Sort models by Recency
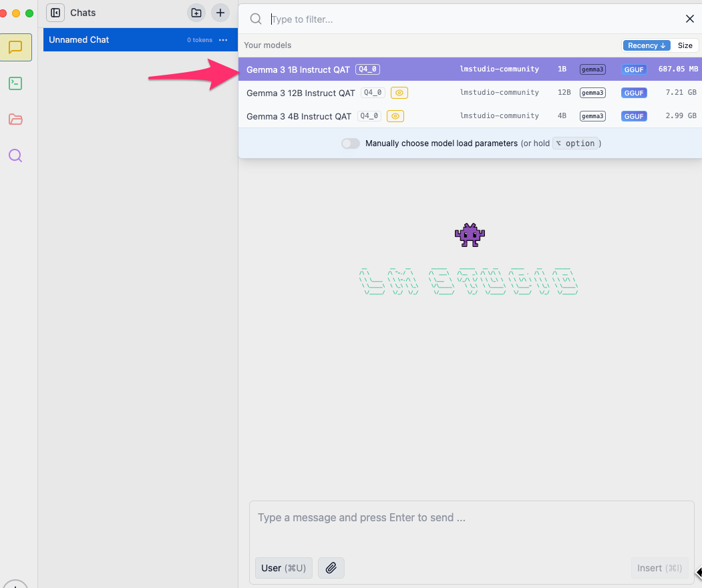The width and height of the screenshot is (702, 588). [x=647, y=45]
